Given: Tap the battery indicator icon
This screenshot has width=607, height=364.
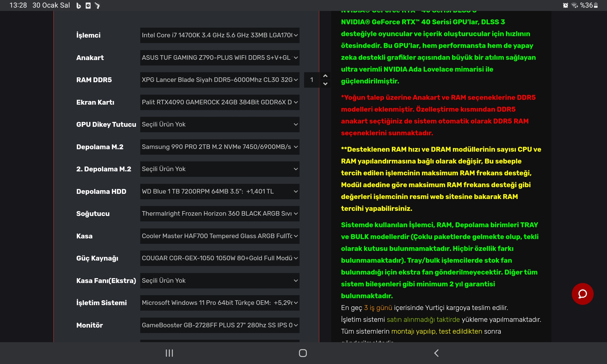Looking at the screenshot, I should [x=596, y=5].
